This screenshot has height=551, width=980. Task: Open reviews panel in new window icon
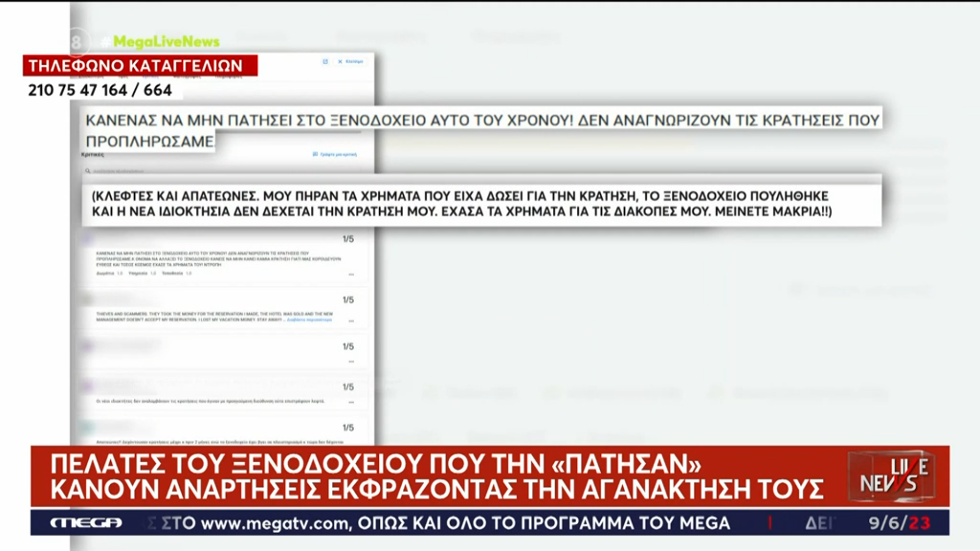(325, 62)
